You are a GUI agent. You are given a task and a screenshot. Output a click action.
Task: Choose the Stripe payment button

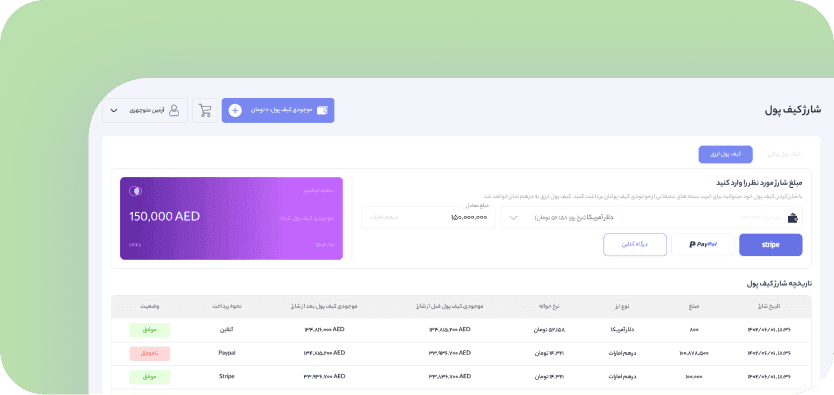[x=771, y=245]
